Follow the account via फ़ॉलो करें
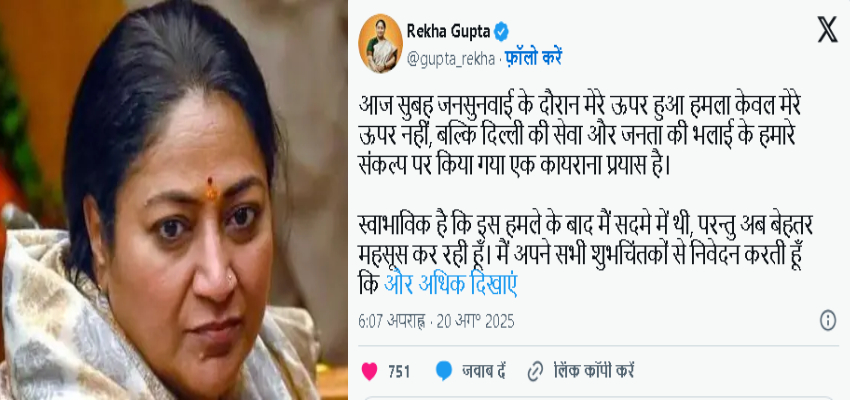Screen dimensions: 850x400 (533, 58)
